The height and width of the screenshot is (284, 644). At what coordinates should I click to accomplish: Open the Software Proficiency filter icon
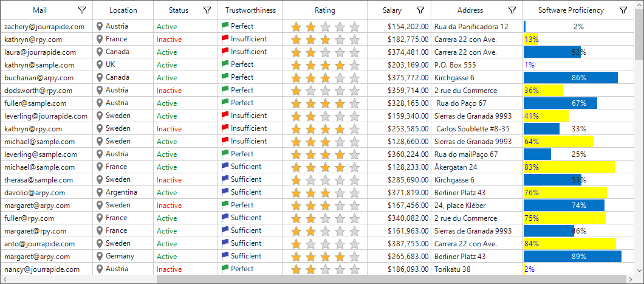coord(623,10)
